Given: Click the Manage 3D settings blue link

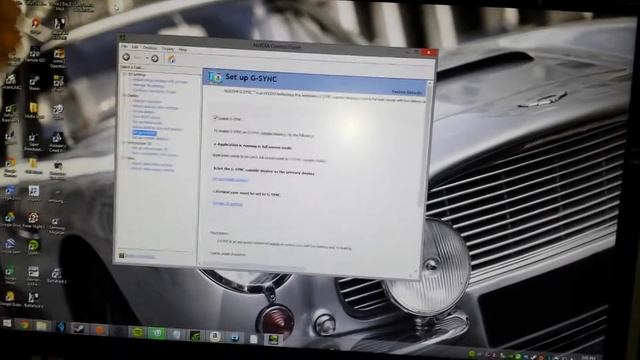Looking at the screenshot, I should (x=227, y=203).
